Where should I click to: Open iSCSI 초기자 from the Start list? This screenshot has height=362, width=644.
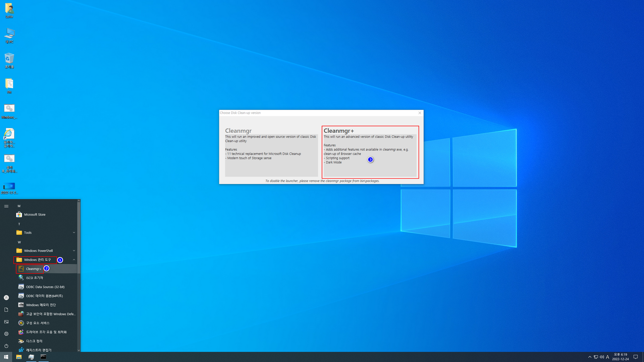click(x=46, y=278)
